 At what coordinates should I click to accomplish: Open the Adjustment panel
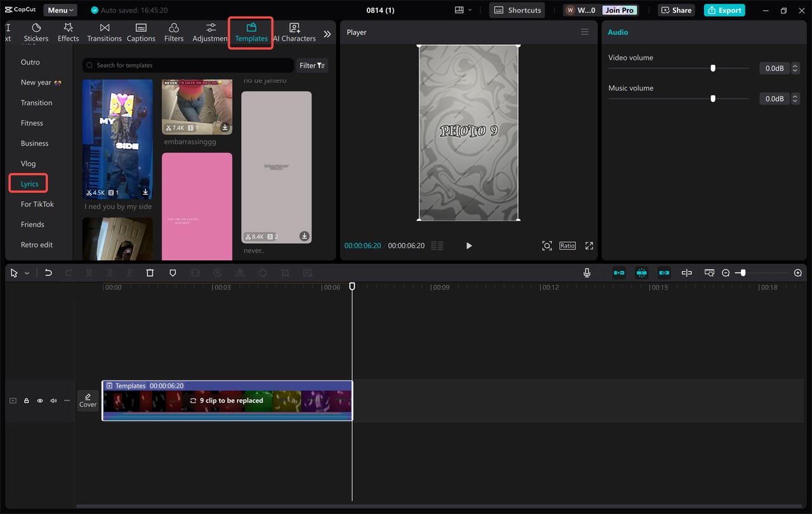click(x=210, y=32)
